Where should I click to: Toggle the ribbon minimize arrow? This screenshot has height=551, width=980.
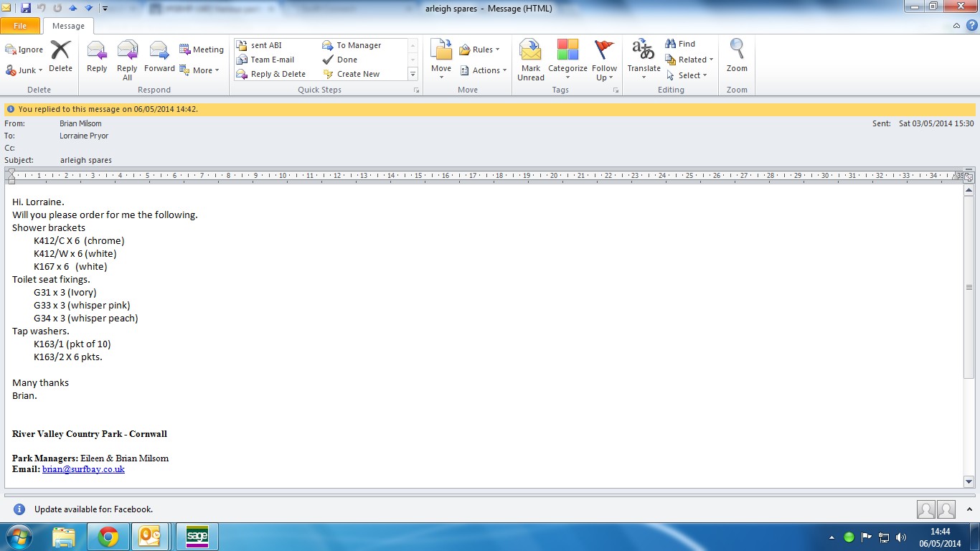[x=957, y=26]
